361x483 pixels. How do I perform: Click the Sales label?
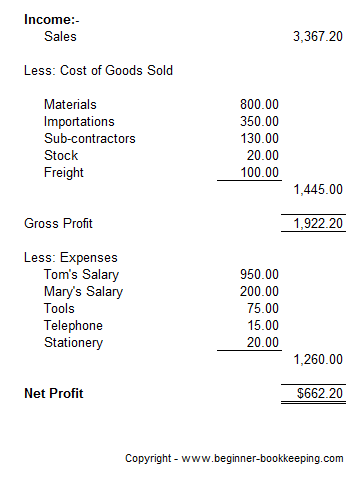[x=60, y=37]
